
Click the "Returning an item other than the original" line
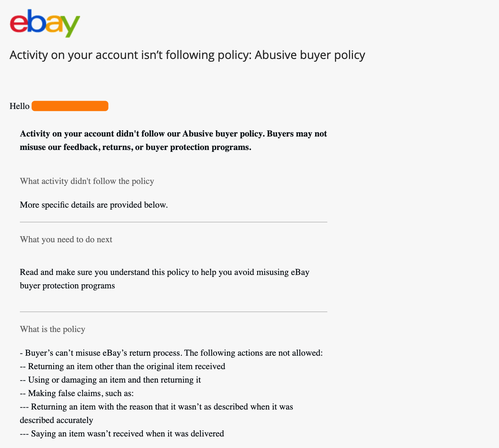122,367
